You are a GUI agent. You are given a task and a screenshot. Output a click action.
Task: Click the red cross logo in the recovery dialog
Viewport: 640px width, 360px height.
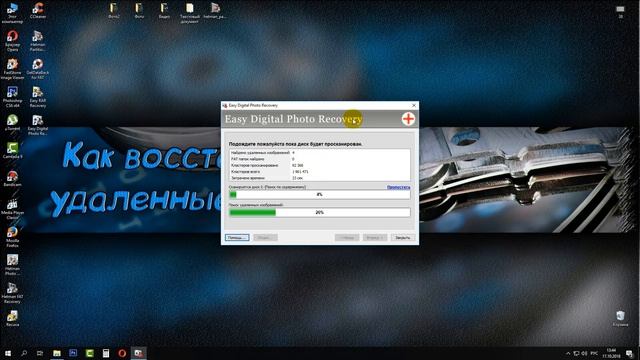point(408,119)
